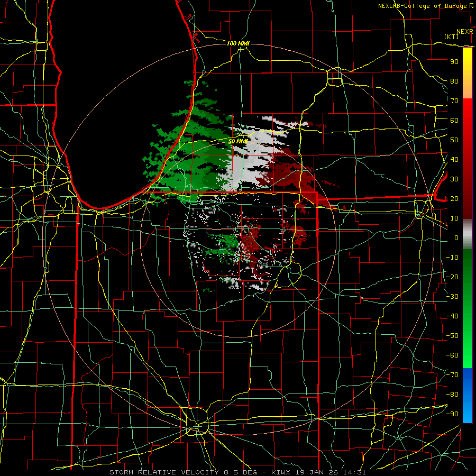The image size is (476, 476).
Task: Click the 70 value on velocity scale
Action: [x=454, y=101]
